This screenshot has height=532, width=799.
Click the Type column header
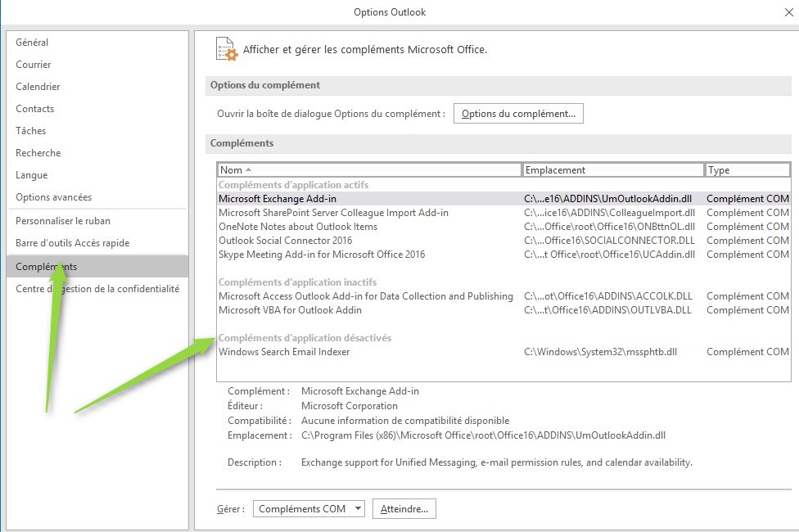[x=747, y=170]
